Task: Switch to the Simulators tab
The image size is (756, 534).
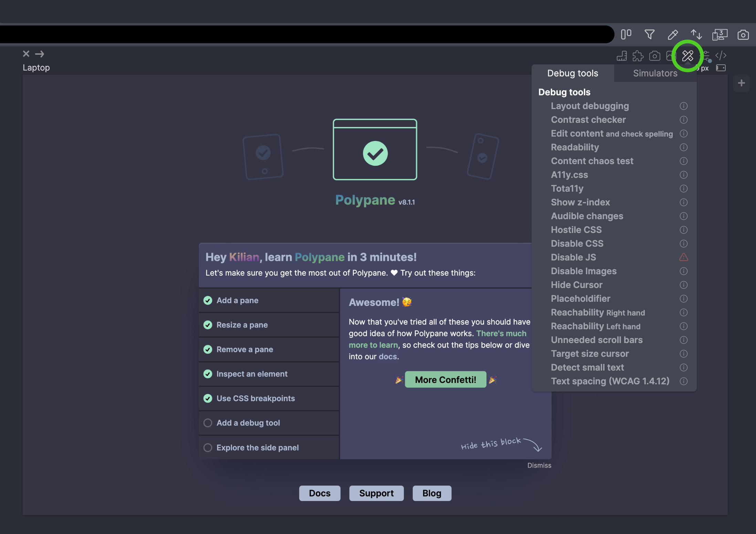Action: (x=655, y=73)
